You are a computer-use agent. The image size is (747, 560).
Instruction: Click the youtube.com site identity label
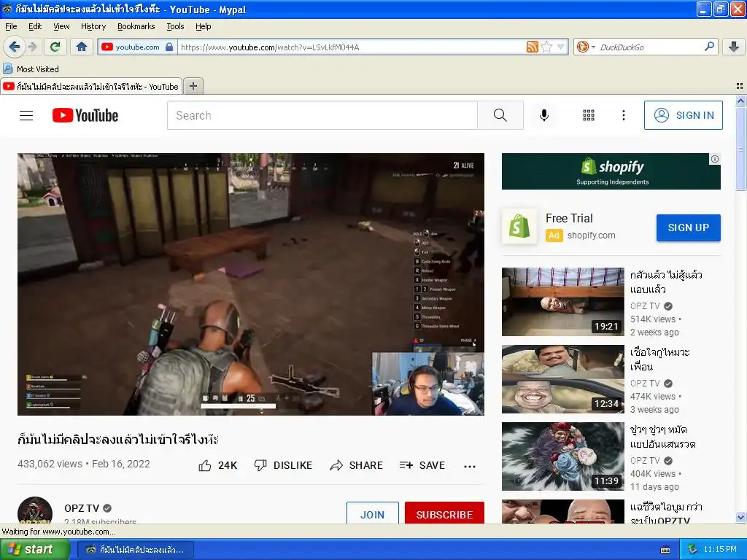point(137,47)
